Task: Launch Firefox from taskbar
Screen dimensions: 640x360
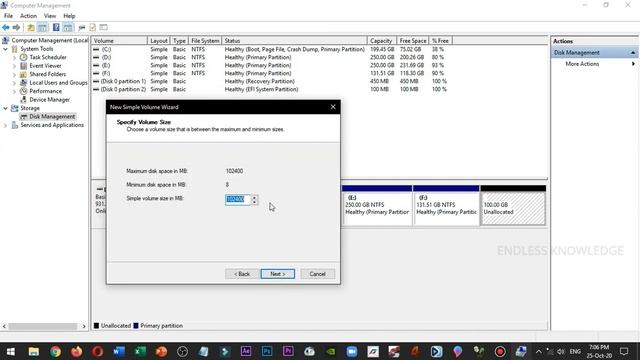Action: [x=76, y=351]
